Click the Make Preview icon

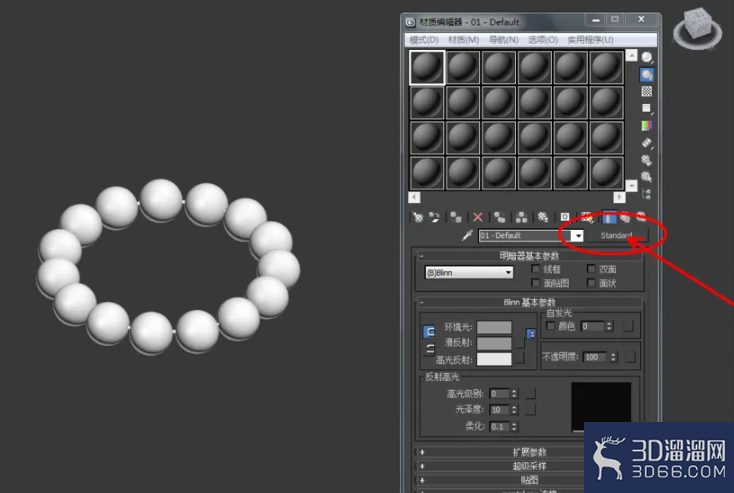tap(647, 143)
